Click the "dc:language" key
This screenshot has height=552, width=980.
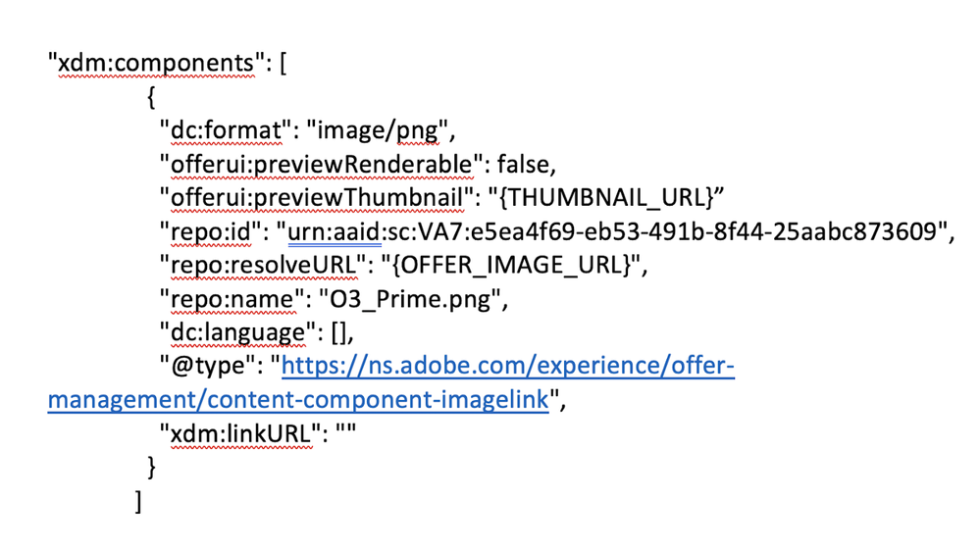(x=236, y=332)
